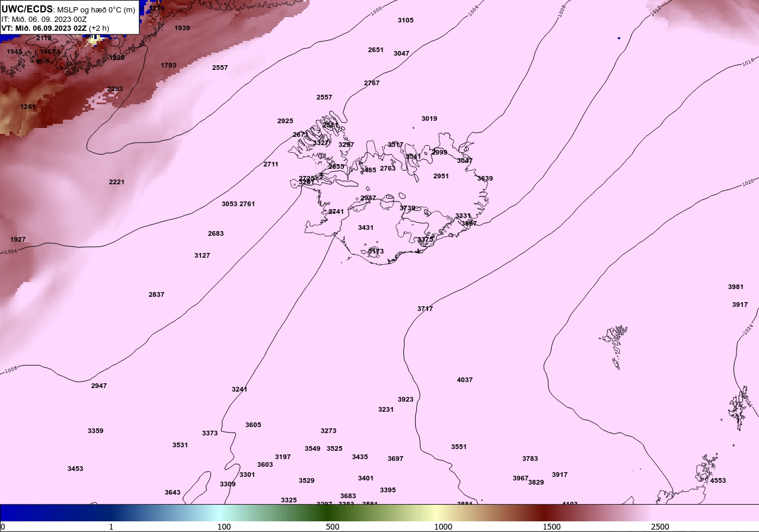Click the 3241 label on the isobar
Screen dimensions: 759x532
[x=240, y=389]
